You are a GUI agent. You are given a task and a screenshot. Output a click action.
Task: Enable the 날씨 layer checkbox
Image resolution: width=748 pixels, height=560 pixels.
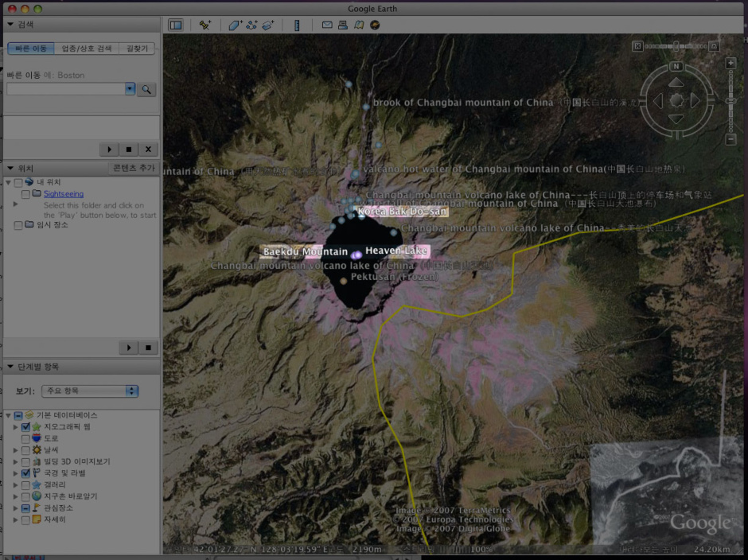(25, 450)
